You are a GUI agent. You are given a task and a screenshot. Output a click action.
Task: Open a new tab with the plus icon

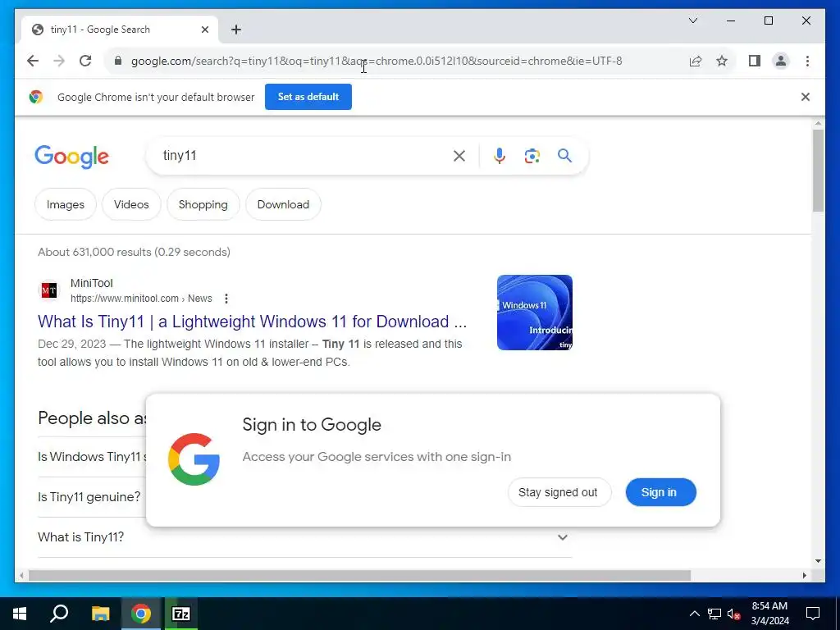tap(236, 30)
